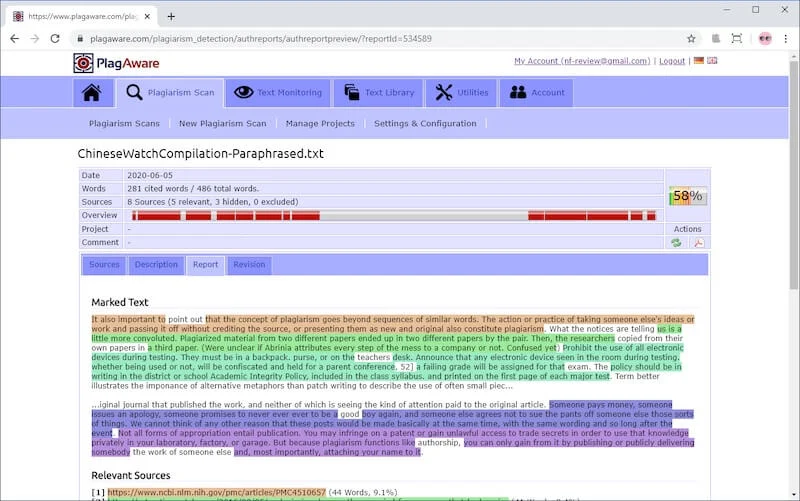This screenshot has height=501, width=800.
Task: Click the New Plagiarism Scan link
Action: (222, 123)
